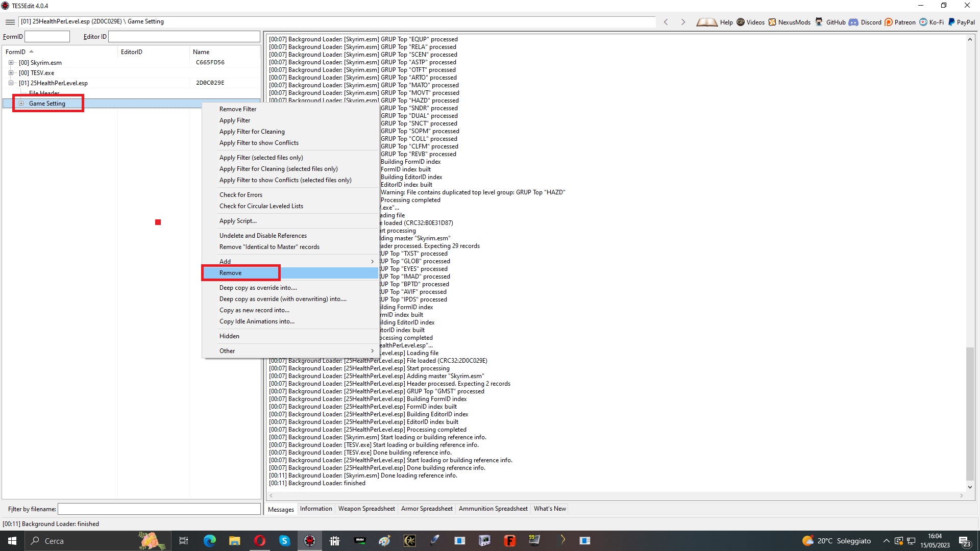This screenshot has height=551, width=980.
Task: Click the Editor ID search field
Action: pos(184,37)
